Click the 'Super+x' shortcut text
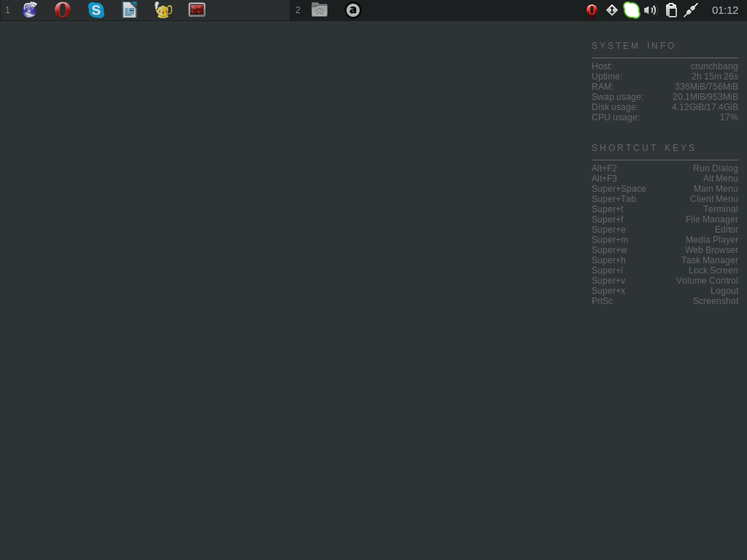Screen dimensions: 747x560 click(608, 291)
